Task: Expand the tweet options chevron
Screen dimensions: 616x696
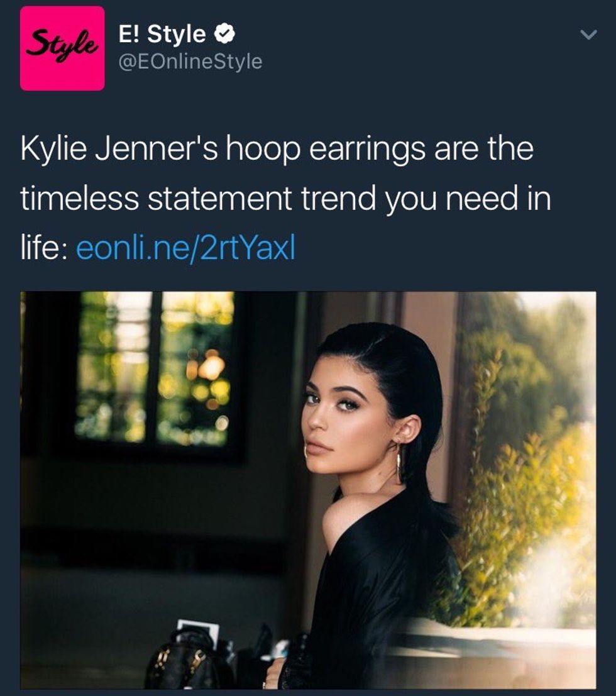Action: [x=588, y=34]
